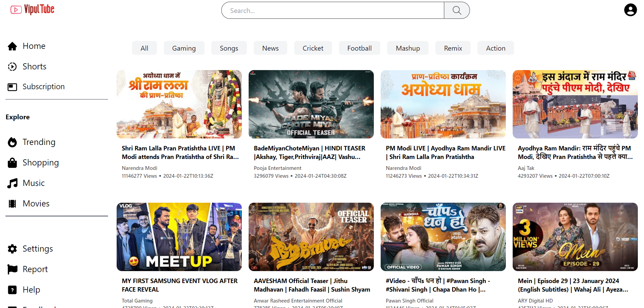Click channel name 'Pooja Entertainment'

(277, 168)
